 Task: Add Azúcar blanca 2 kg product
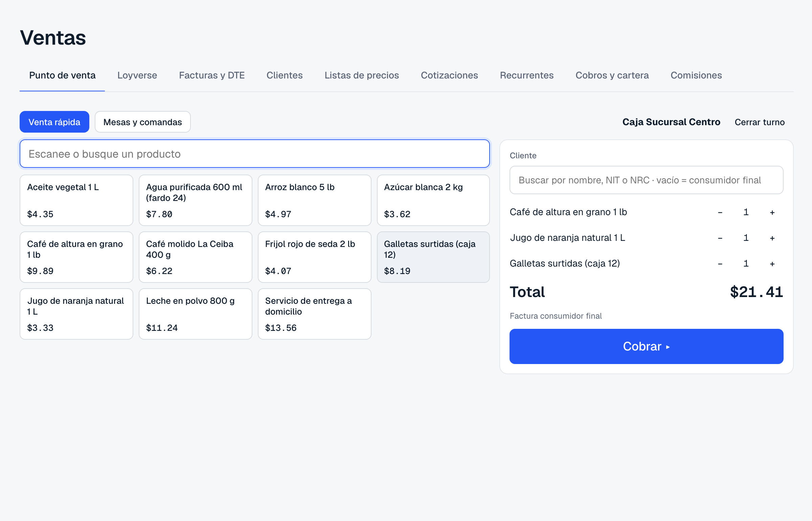(x=433, y=200)
